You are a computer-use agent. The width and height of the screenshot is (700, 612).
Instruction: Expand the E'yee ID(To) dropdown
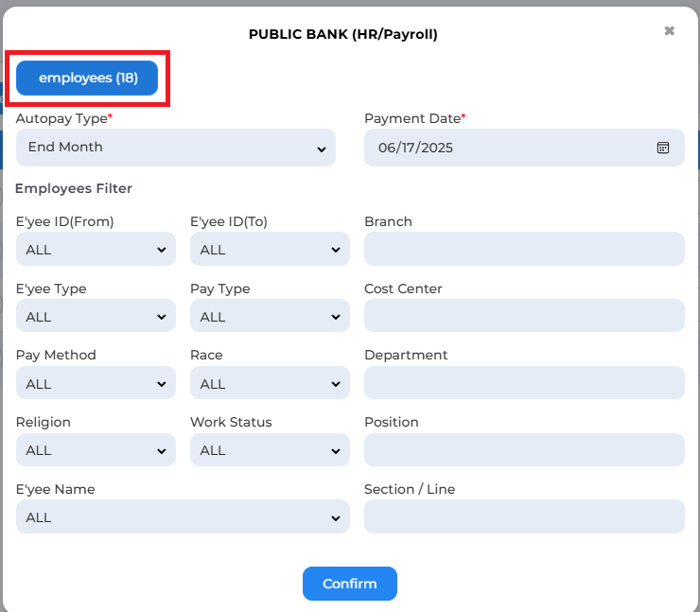(x=271, y=249)
